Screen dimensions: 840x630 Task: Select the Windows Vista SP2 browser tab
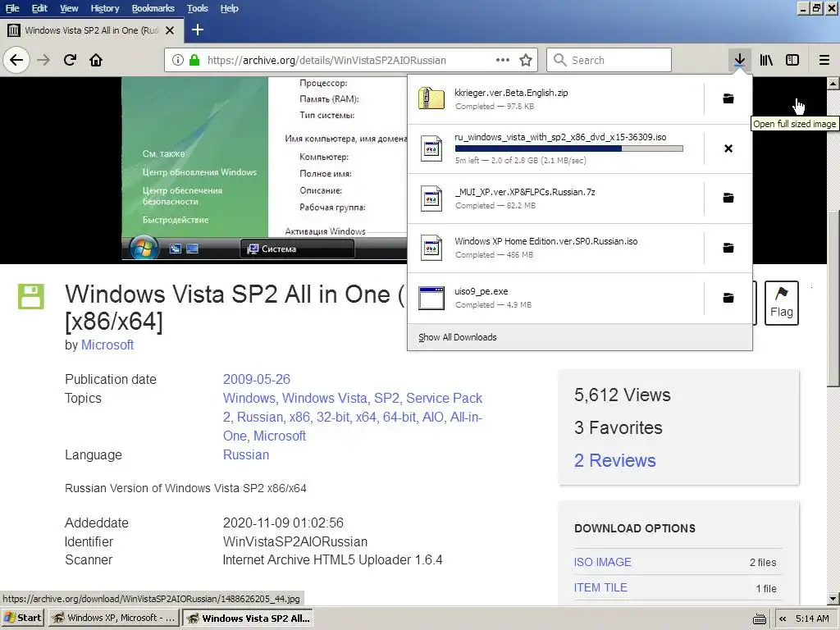(91, 30)
